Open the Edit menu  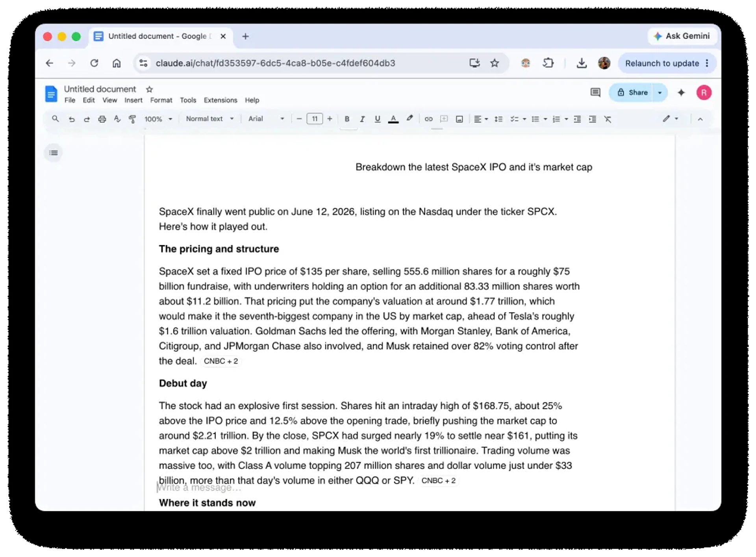pyautogui.click(x=89, y=100)
